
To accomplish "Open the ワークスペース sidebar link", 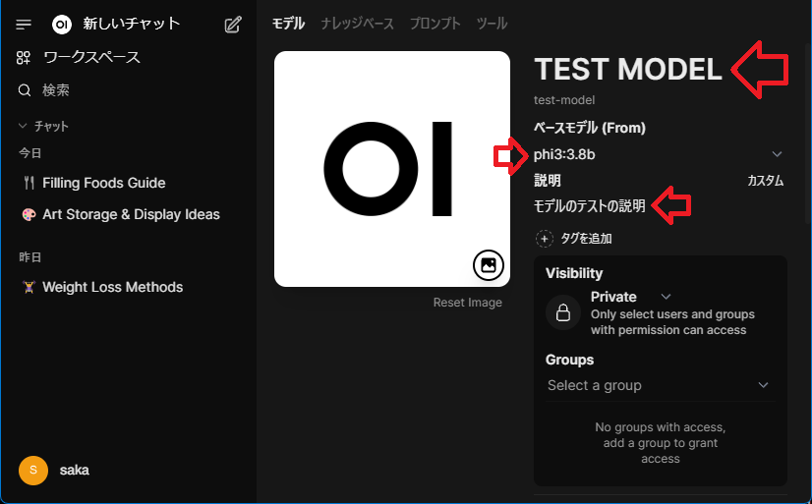I will coord(91,57).
